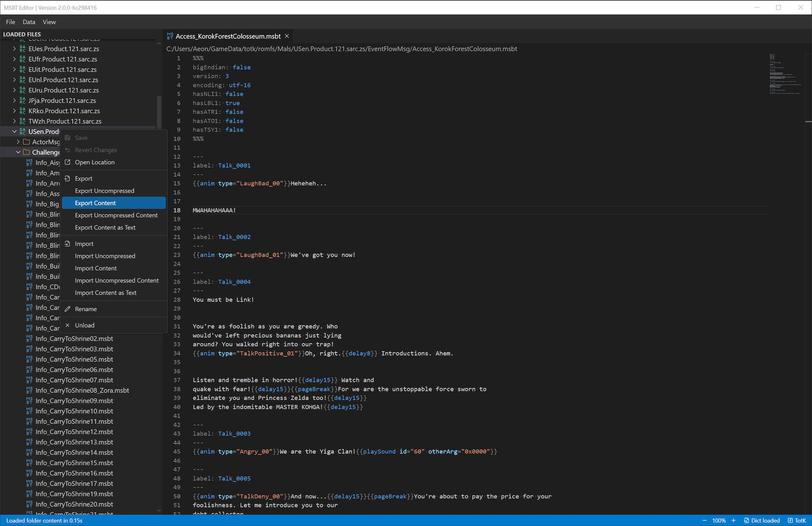
Task: Click the Unload X icon
Action: pyautogui.click(x=68, y=325)
